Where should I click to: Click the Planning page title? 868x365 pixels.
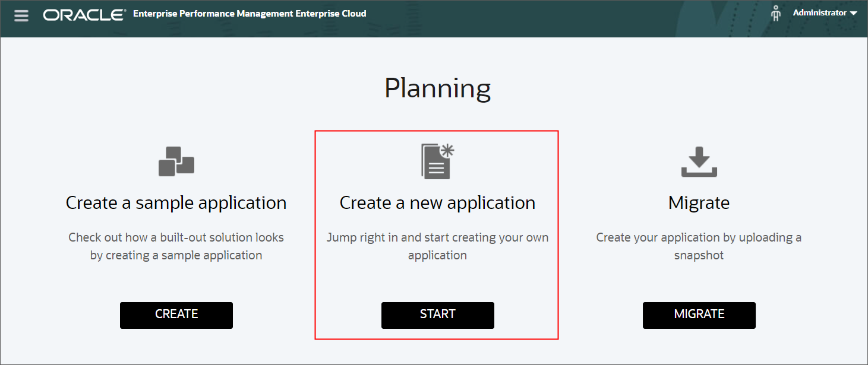(437, 88)
